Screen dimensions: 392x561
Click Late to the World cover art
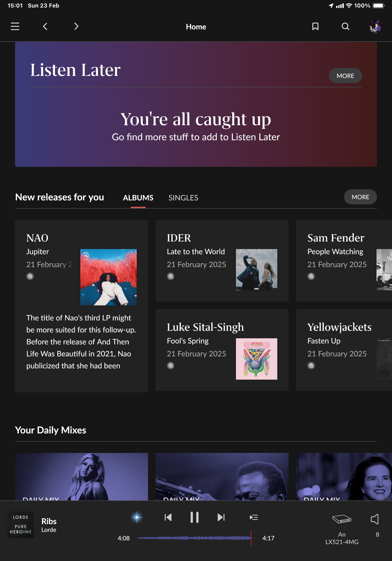256,270
